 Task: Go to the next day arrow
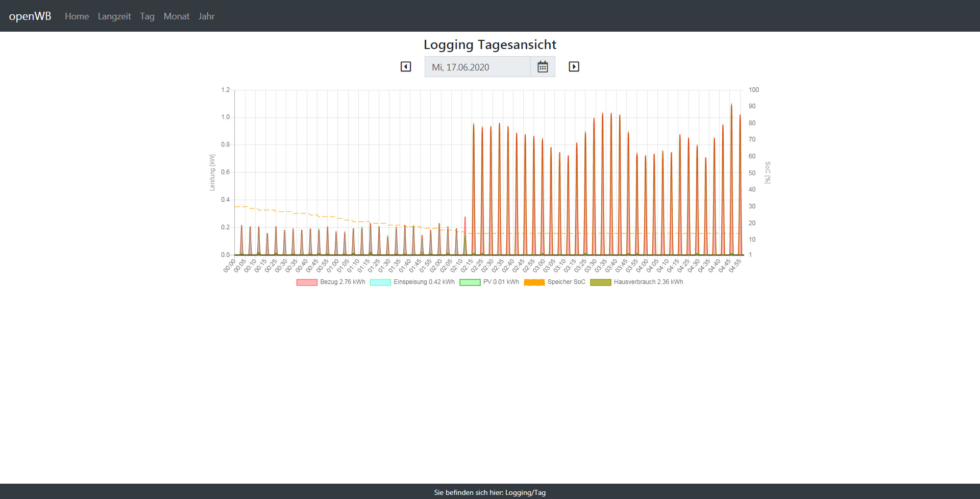click(574, 67)
